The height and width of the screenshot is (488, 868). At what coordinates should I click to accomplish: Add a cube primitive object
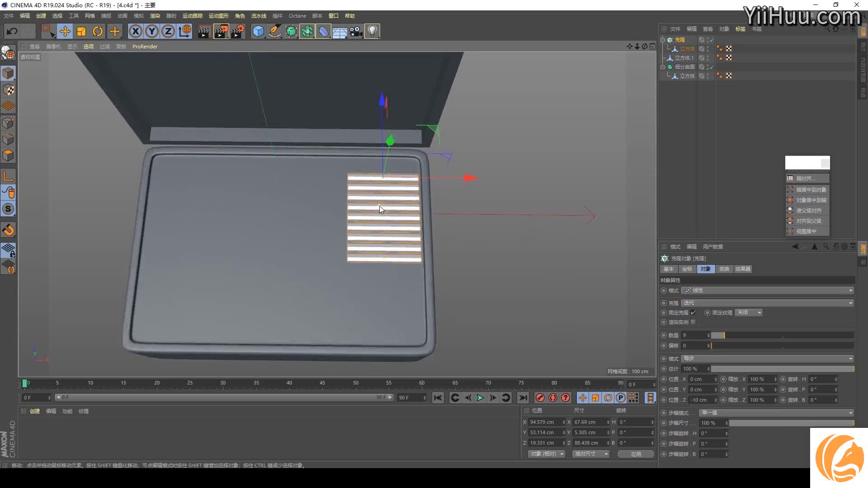click(258, 31)
